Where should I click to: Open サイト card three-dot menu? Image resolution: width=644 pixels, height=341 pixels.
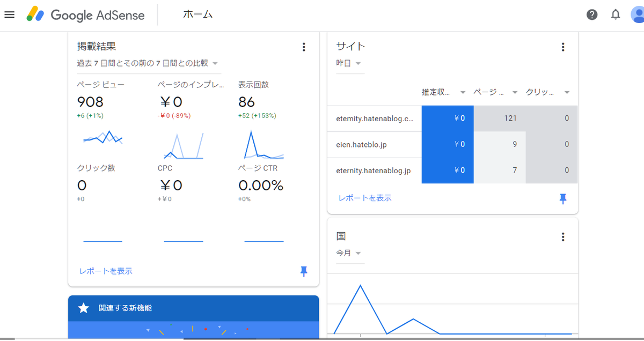click(x=563, y=47)
